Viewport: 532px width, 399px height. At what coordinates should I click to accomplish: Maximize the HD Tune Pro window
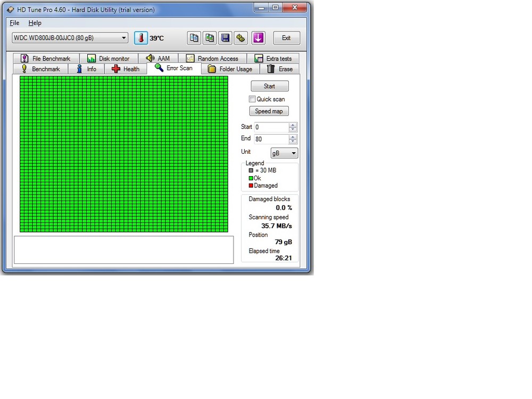(275, 8)
